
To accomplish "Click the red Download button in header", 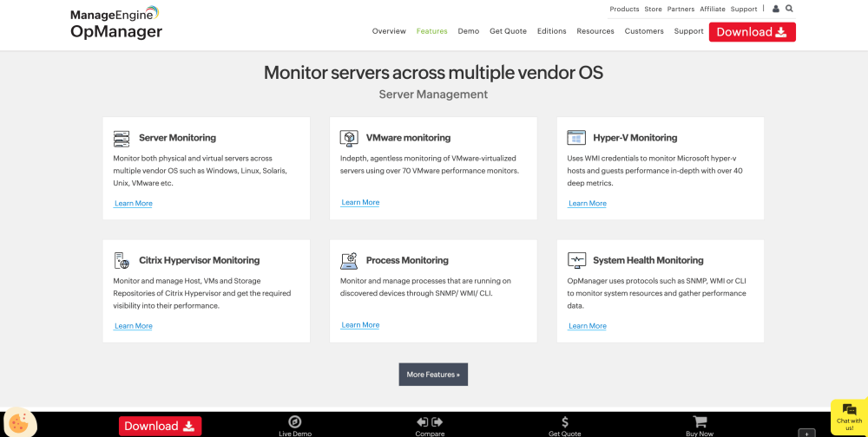I will (x=753, y=32).
